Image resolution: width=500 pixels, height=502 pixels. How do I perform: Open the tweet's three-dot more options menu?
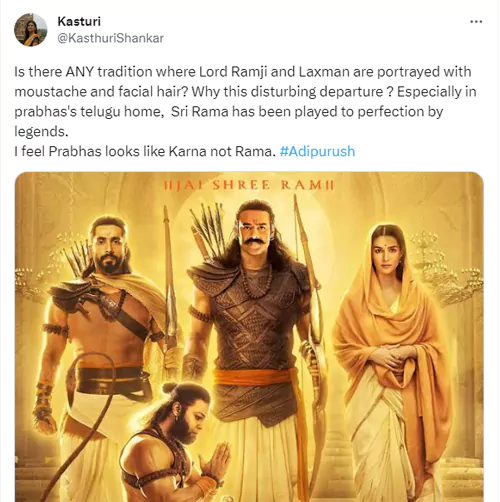pos(476,22)
